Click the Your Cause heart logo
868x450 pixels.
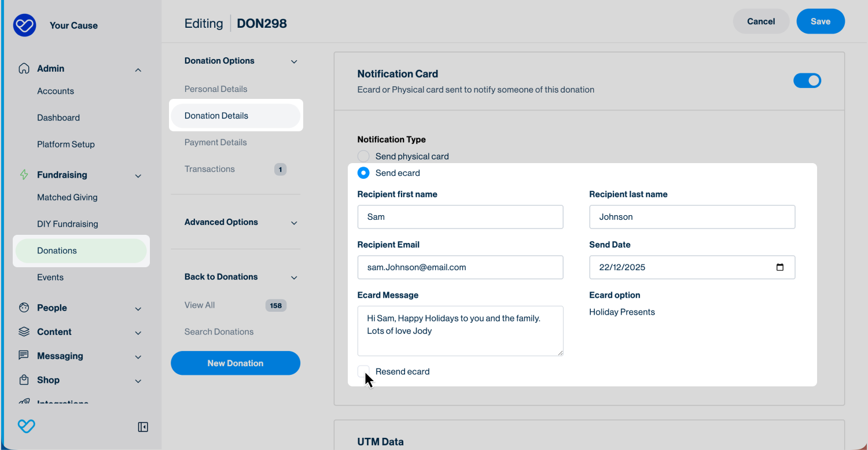point(24,25)
